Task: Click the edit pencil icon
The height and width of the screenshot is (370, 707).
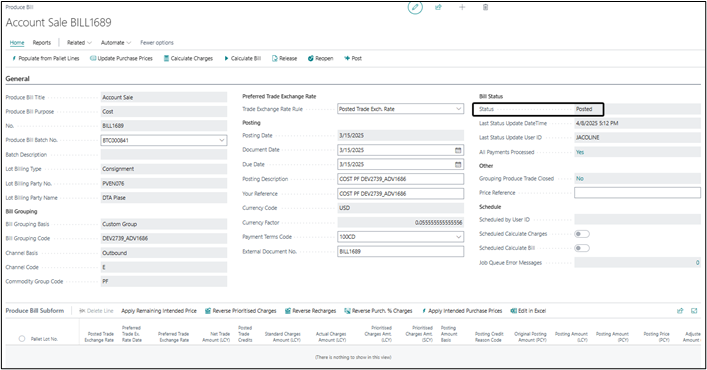Action: click(x=415, y=7)
